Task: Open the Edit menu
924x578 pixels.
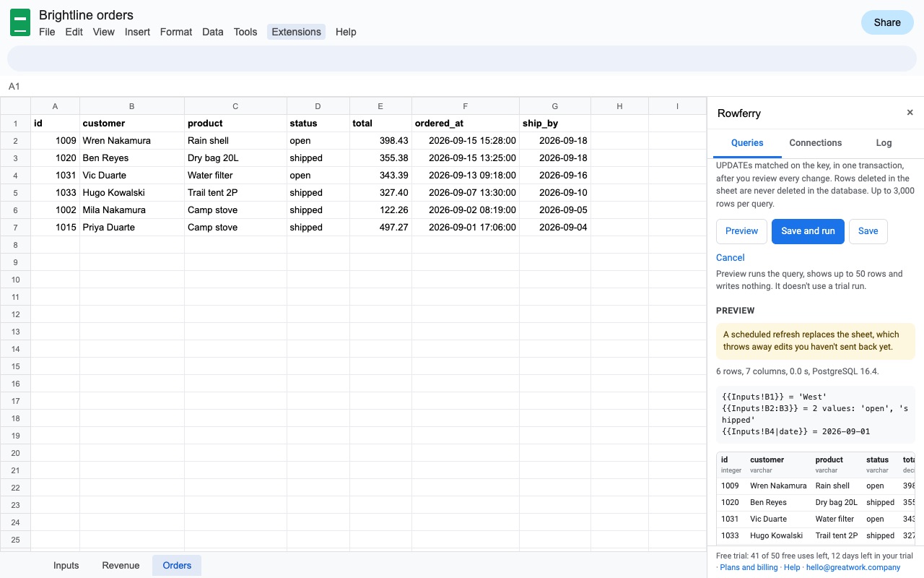Action: pos(74,32)
